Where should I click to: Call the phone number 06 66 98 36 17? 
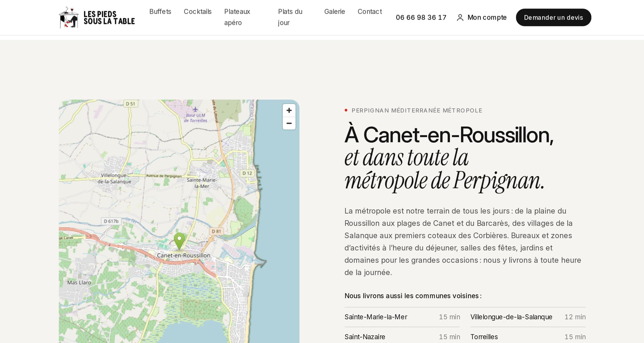[x=421, y=18]
